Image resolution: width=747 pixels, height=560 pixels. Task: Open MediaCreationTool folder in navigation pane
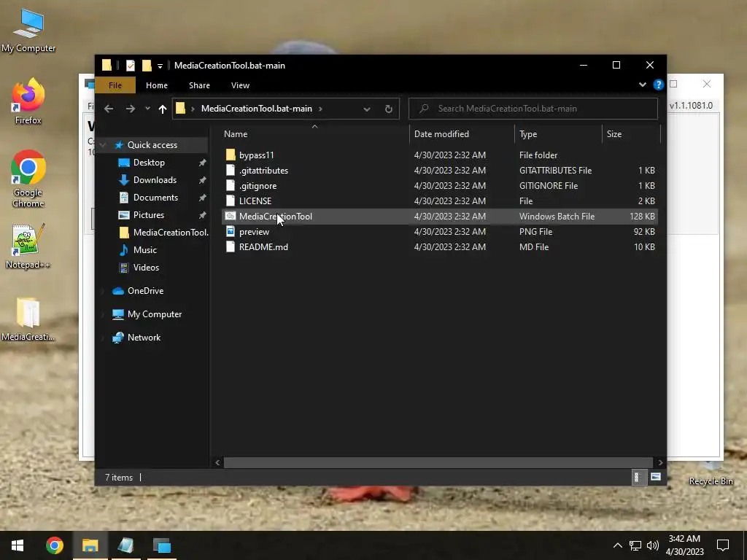tap(171, 233)
